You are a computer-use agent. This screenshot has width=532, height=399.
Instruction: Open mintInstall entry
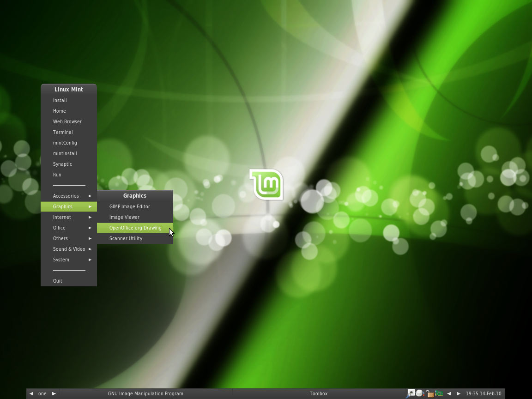pyautogui.click(x=68, y=153)
